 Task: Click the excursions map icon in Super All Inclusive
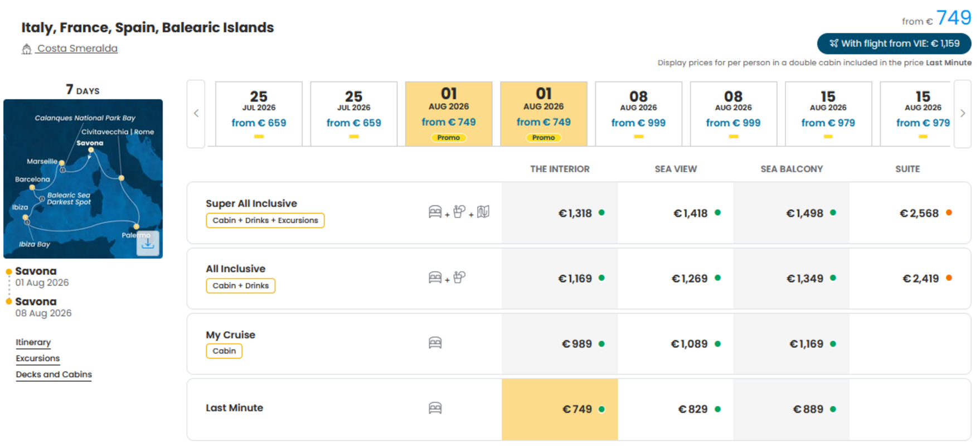coord(483,212)
